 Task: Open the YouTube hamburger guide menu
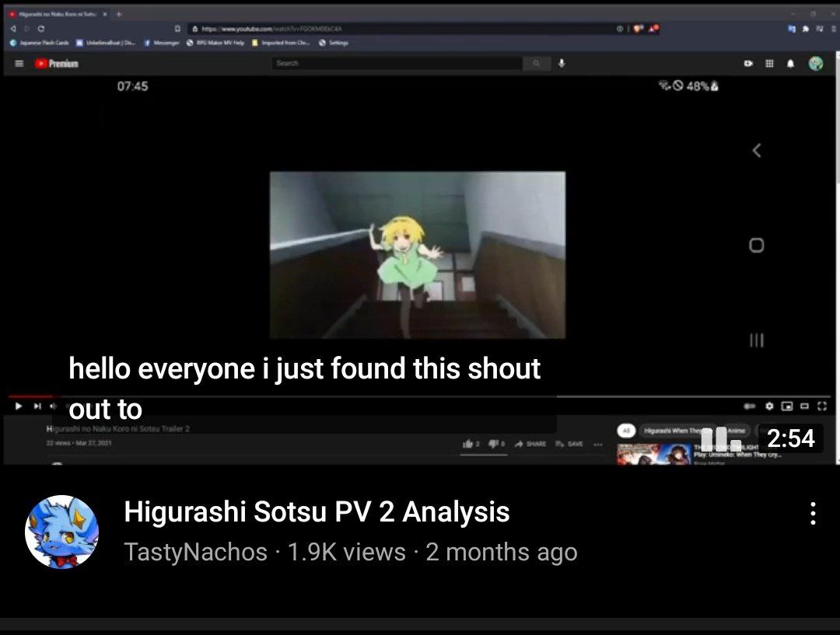point(19,63)
